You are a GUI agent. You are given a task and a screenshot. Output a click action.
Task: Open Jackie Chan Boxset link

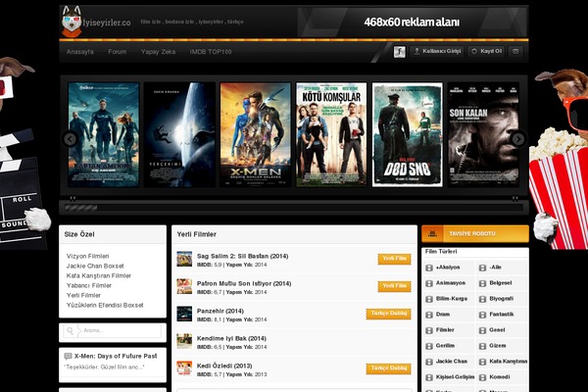[95, 266]
